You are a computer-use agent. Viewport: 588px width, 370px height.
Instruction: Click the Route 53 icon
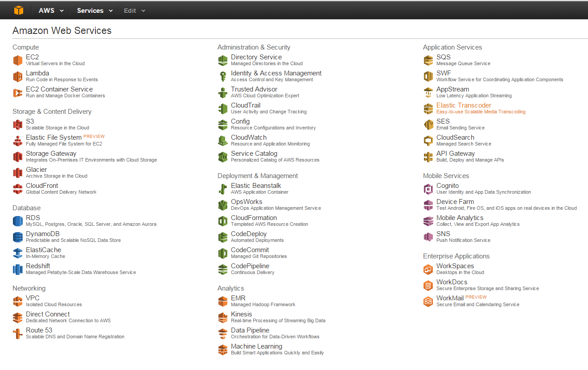click(17, 333)
